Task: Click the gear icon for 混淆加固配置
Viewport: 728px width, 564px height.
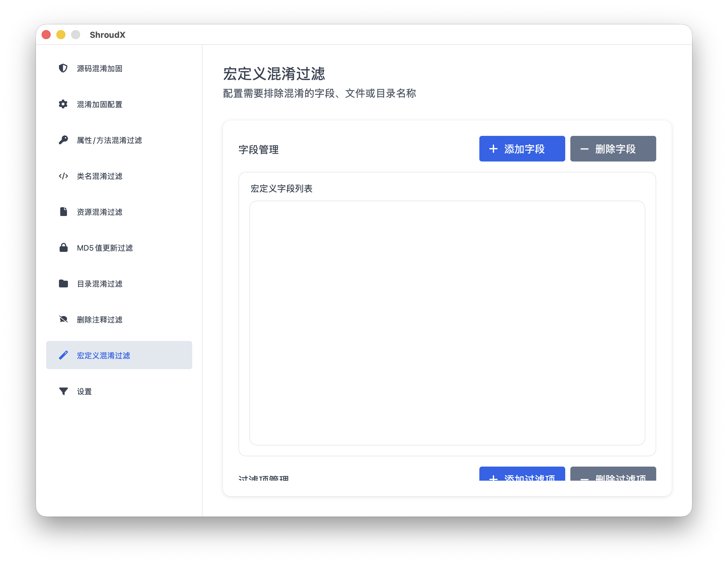Action: 63,104
